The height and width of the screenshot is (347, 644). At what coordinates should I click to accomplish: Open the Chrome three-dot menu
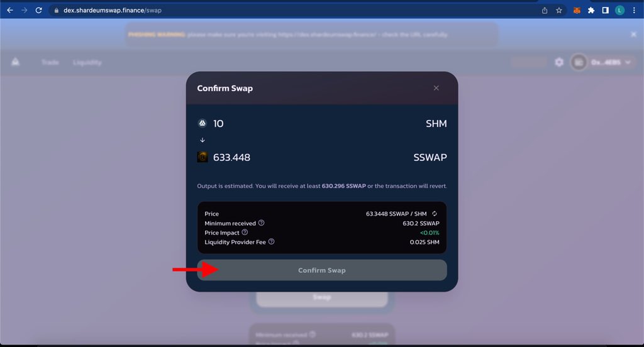click(x=634, y=10)
